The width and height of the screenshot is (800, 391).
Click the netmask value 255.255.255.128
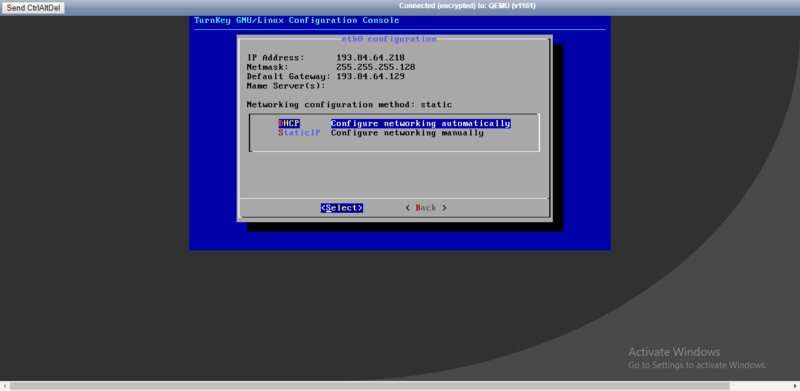[x=376, y=67]
